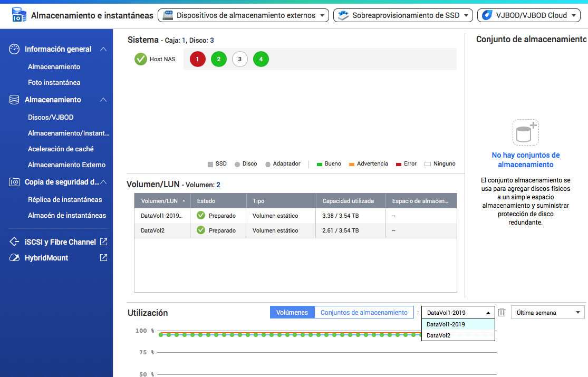The width and height of the screenshot is (588, 377).
Task: Click the Host NAS status checkmark
Action: tap(141, 59)
